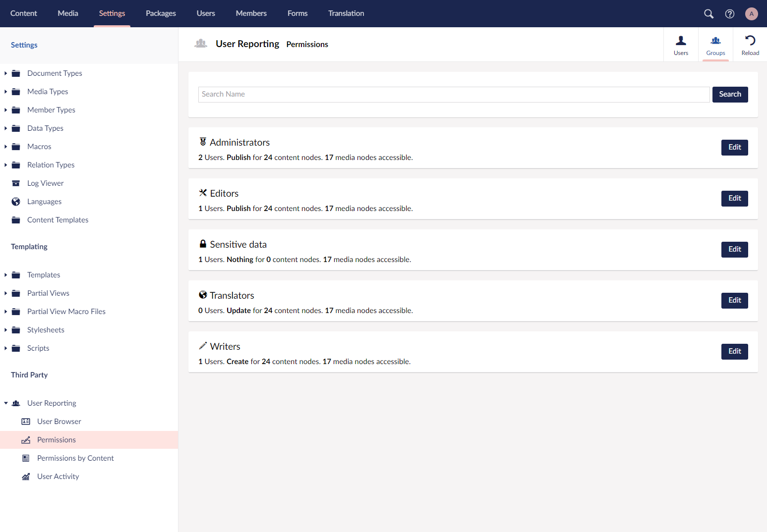Go to the Content section

24,13
